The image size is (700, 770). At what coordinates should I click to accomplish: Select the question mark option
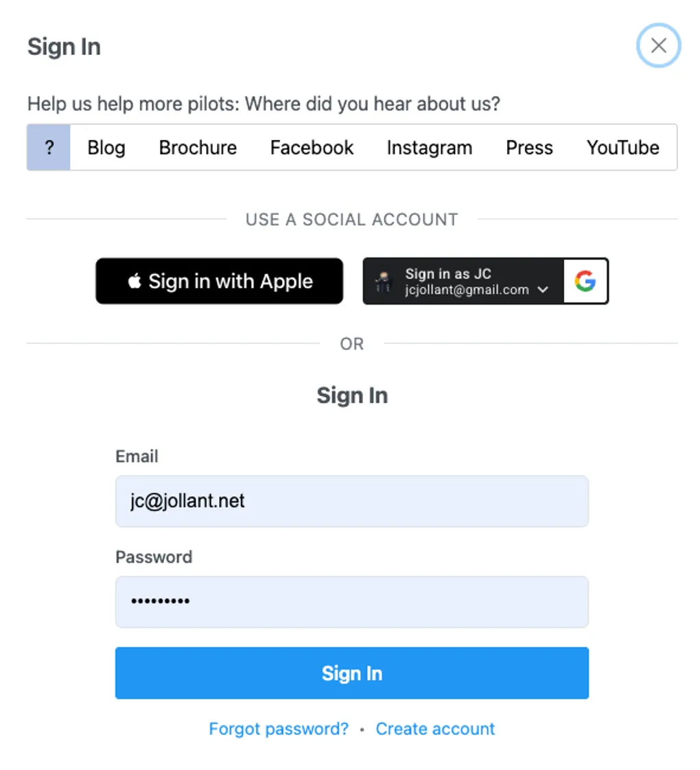pyautogui.click(x=49, y=148)
